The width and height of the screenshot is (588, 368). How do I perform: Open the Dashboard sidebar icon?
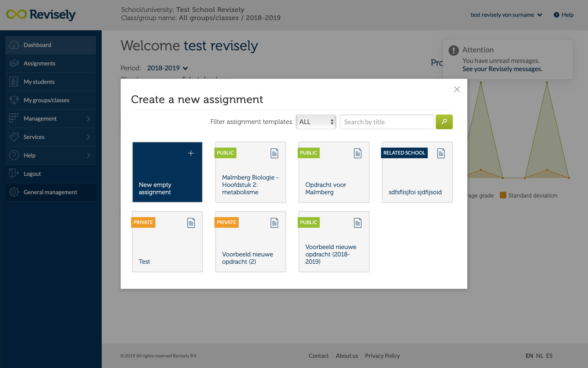13,45
